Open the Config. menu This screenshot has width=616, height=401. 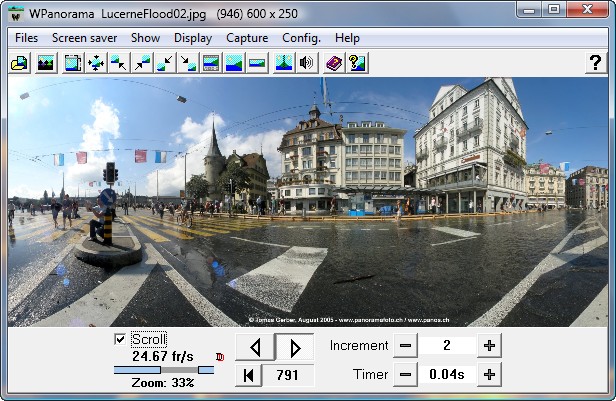tap(301, 38)
